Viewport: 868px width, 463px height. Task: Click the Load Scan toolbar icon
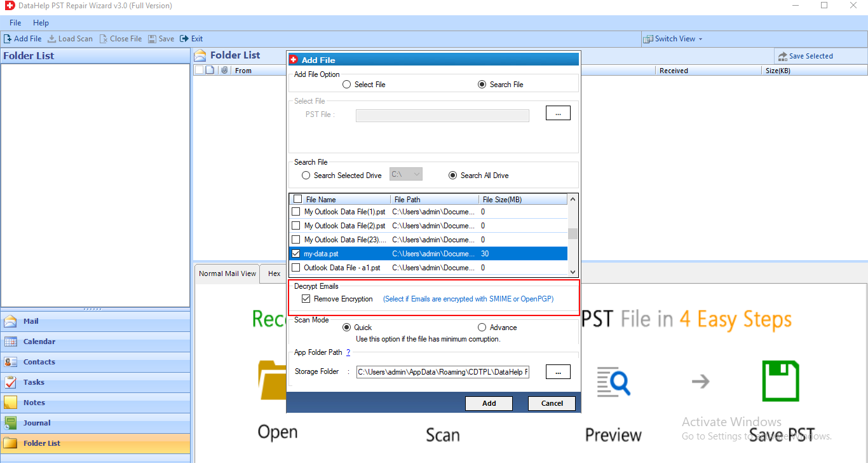point(52,39)
